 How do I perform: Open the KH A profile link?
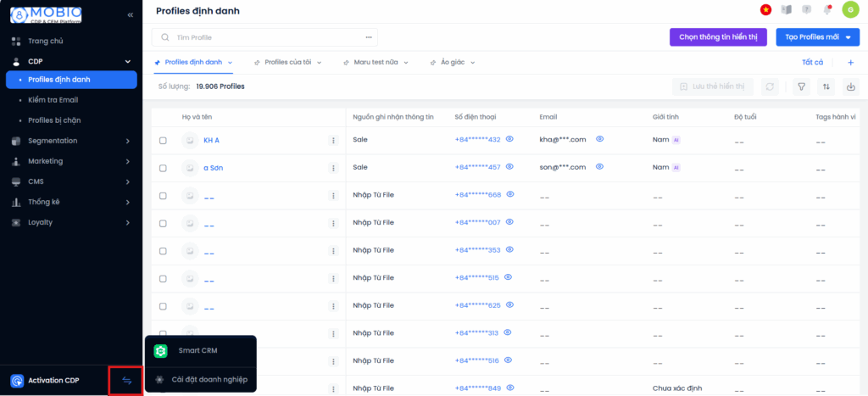211,141
